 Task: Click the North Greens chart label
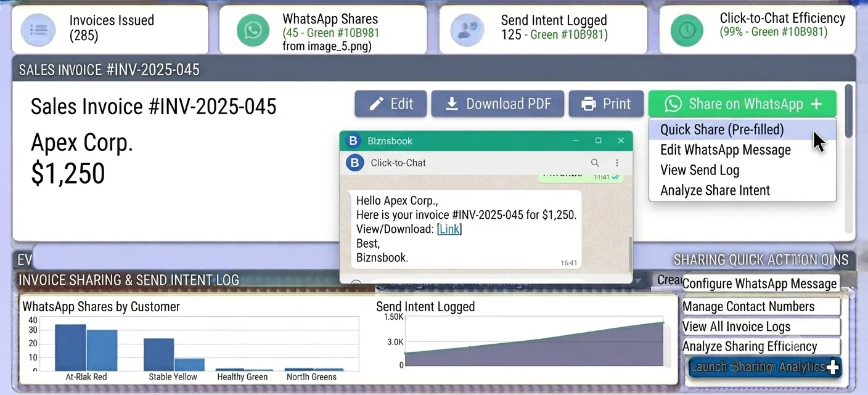coord(311,377)
